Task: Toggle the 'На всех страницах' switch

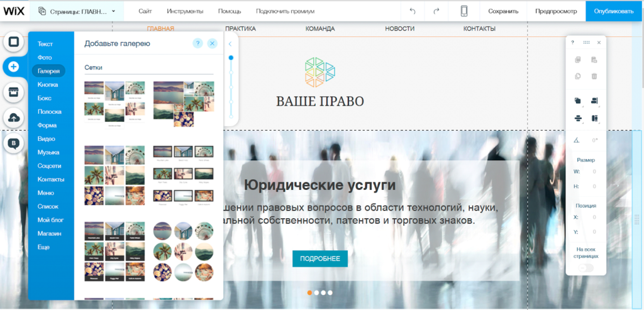Action: coord(586,268)
